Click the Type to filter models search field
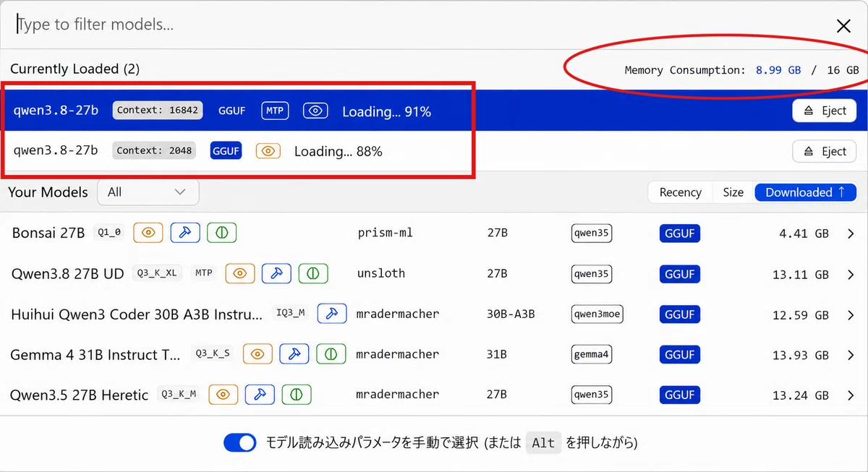Viewport: 868px width, 472px height. click(x=420, y=25)
